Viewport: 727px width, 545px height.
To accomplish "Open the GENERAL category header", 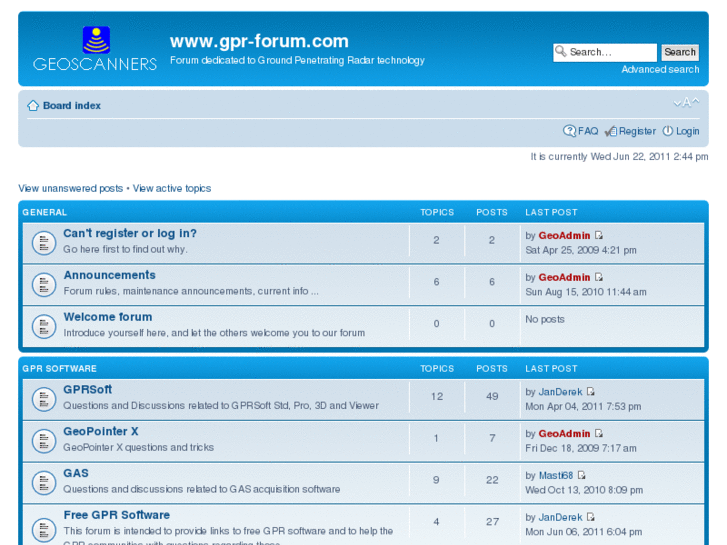I will (x=45, y=212).
